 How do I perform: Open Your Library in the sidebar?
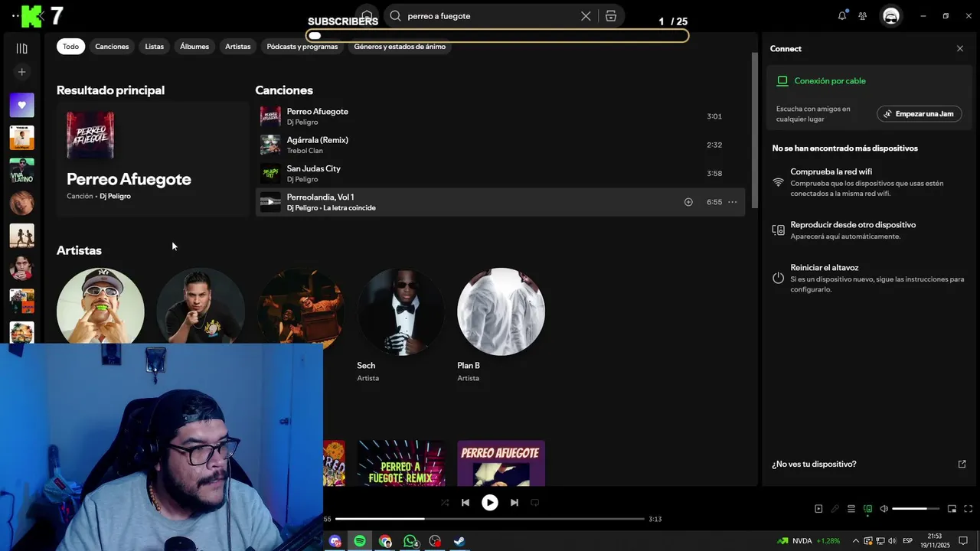coord(21,48)
